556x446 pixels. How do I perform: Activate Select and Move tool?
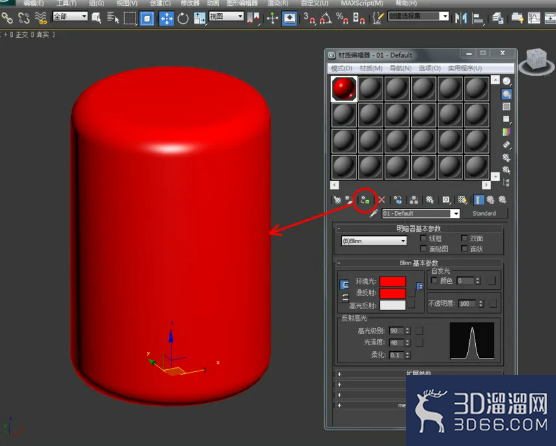166,18
